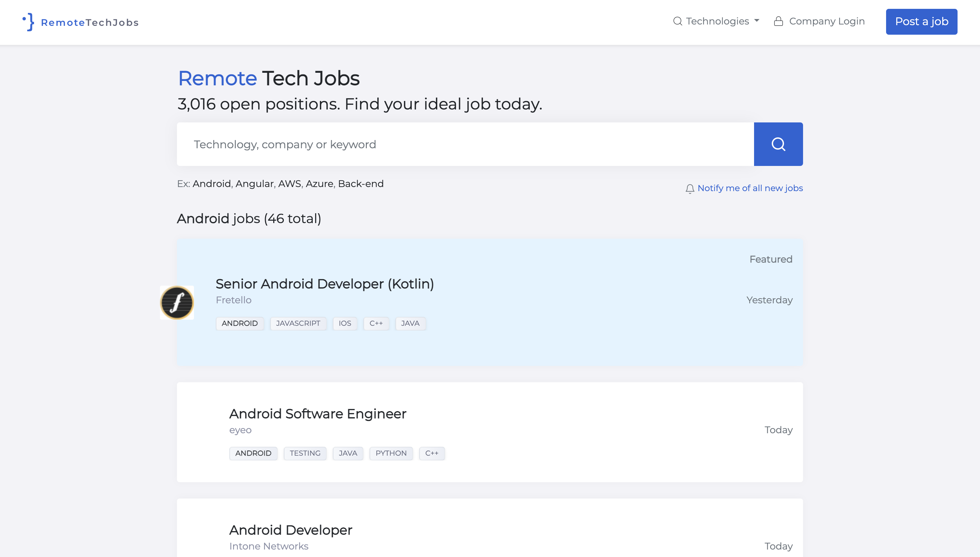Open Android Software Engineer job listing
Image resolution: width=980 pixels, height=557 pixels.
point(318,414)
